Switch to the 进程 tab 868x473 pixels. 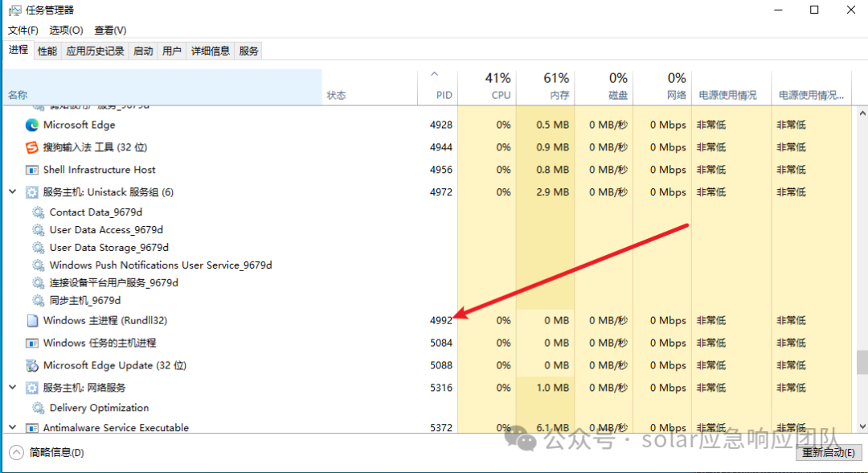(18, 50)
